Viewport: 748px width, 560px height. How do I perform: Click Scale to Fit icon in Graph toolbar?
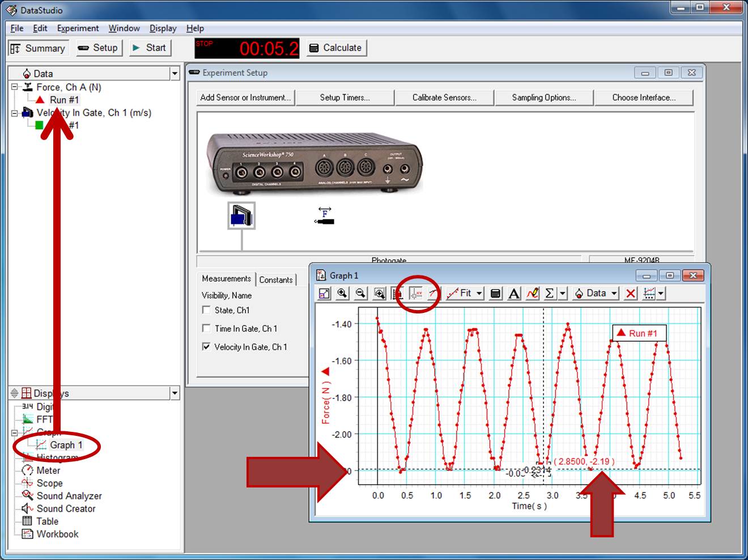click(324, 293)
